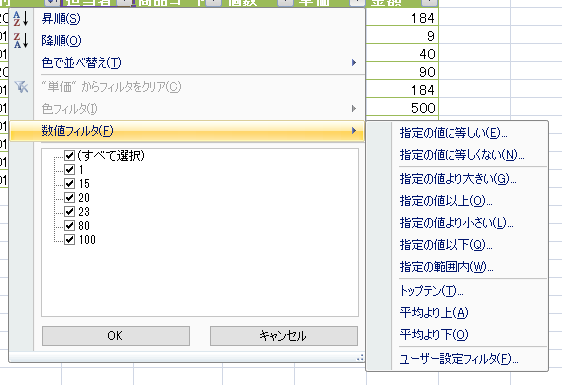Viewport: 562px width, 385px height.
Task: Open ユーザー設定フィルタ(F) dialog
Action: pyautogui.click(x=459, y=358)
